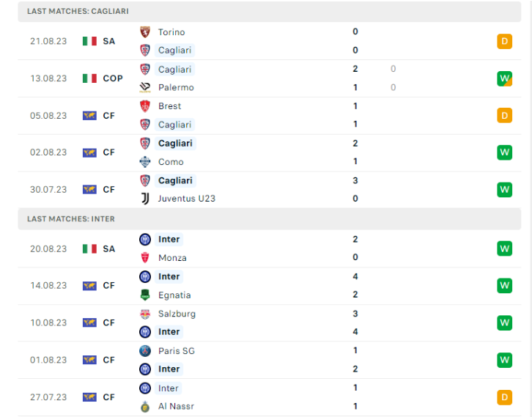Click the 10.08.23 match date

48,323
